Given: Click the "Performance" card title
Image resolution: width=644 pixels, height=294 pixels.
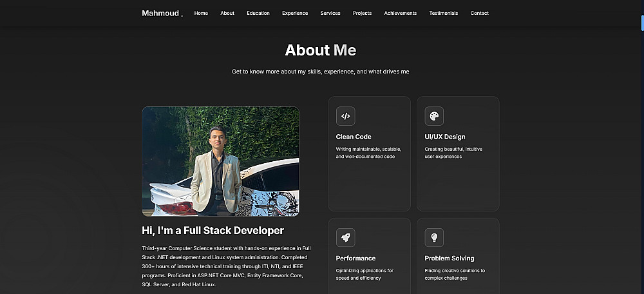Looking at the screenshot, I should point(355,259).
